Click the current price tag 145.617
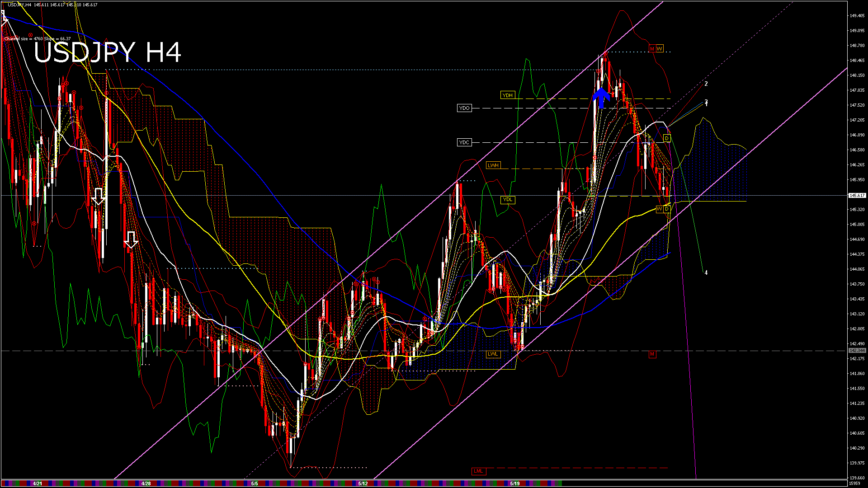This screenshot has width=868, height=488. [x=857, y=196]
